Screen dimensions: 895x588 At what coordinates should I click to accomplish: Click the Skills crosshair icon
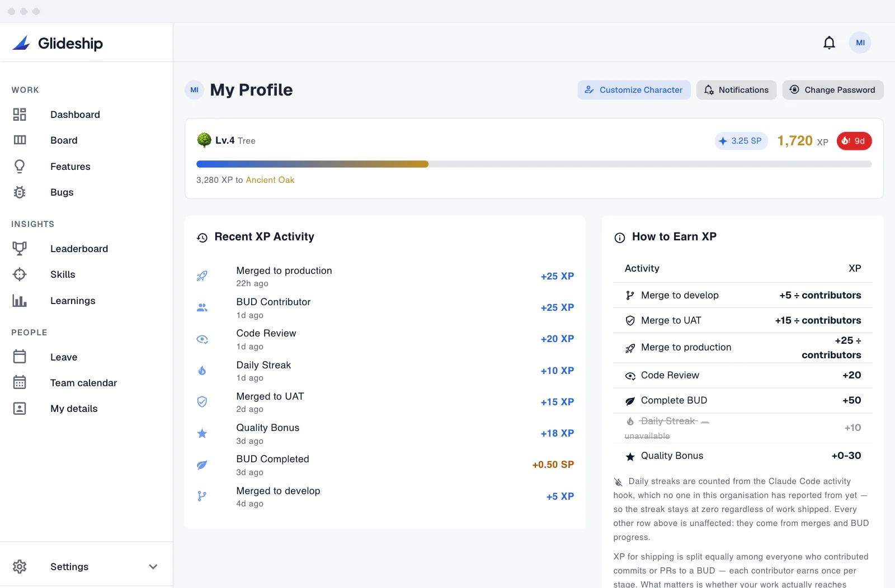tap(20, 274)
